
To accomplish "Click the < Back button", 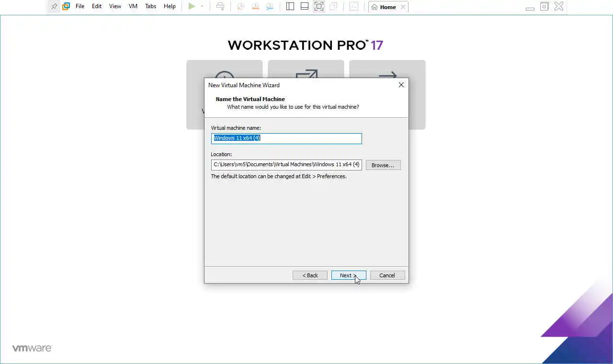I will coord(310,275).
